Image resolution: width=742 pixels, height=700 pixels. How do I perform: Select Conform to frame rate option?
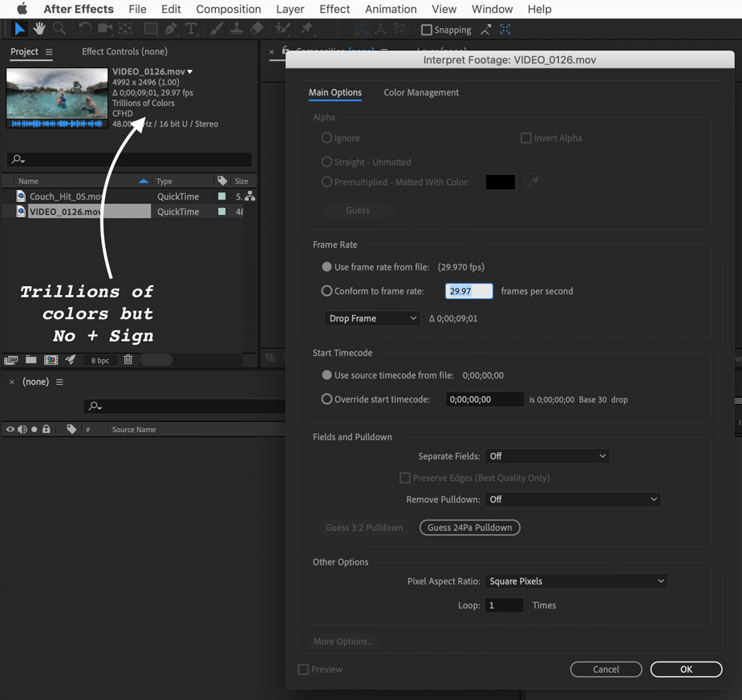(x=326, y=291)
